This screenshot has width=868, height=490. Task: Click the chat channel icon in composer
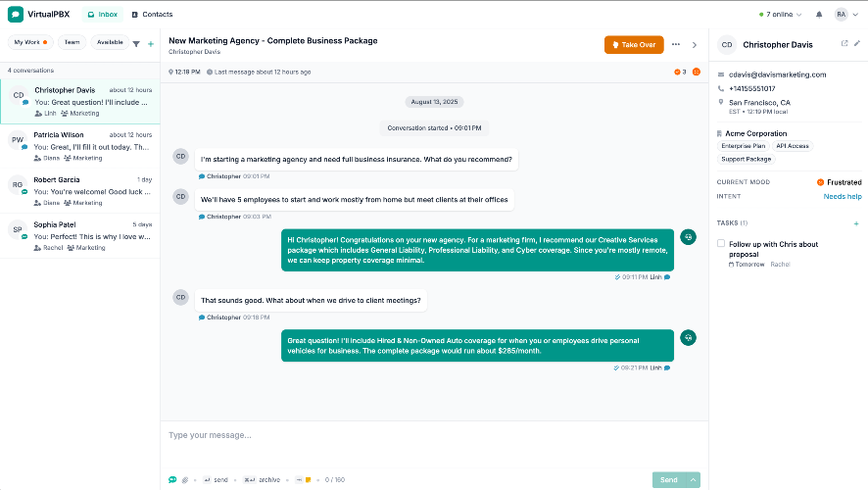tap(172, 479)
